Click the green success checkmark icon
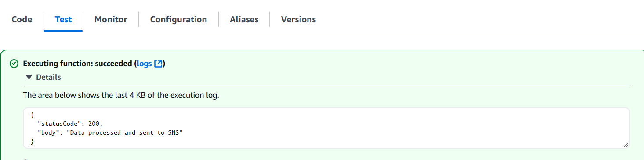Viewport: 644px width, 160px height. pyautogui.click(x=14, y=64)
